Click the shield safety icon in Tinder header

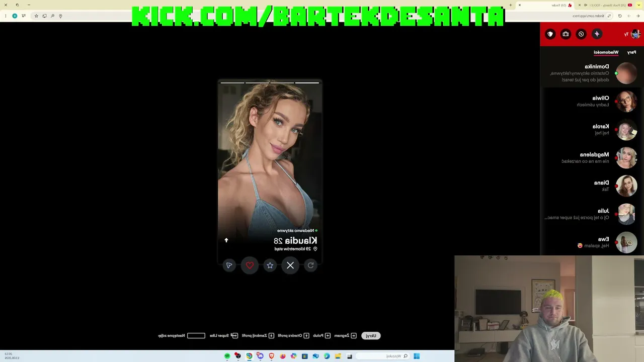pos(550,34)
